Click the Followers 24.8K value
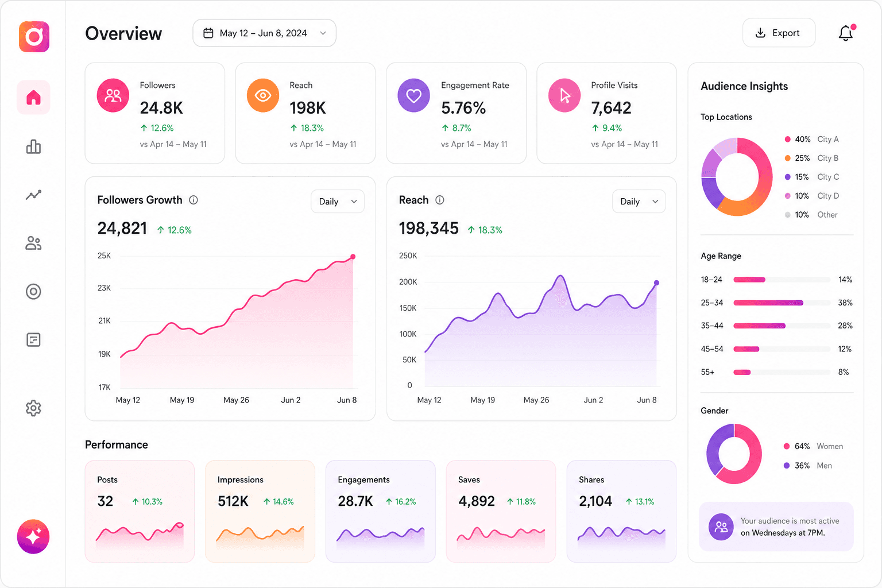Image resolution: width=882 pixels, height=588 pixels. coord(161,108)
